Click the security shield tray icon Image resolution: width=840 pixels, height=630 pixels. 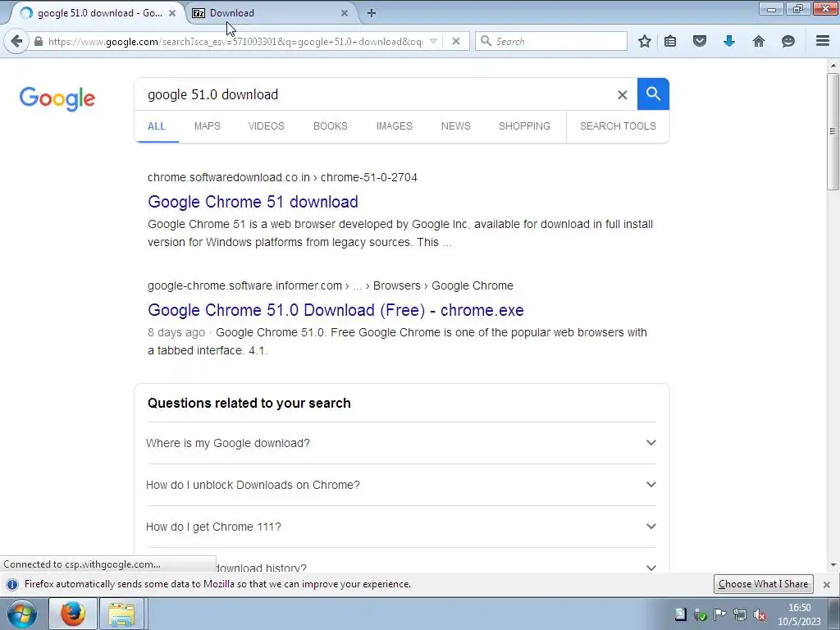pos(701,615)
